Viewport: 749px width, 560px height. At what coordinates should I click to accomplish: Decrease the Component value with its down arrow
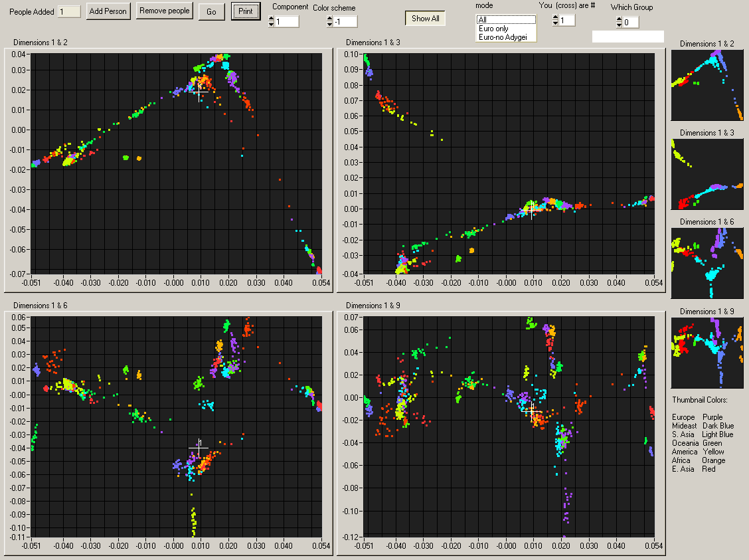tap(272, 25)
